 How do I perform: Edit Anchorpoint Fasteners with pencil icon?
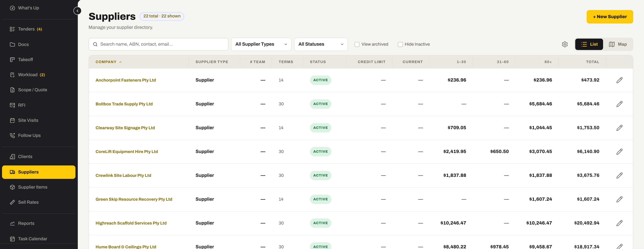point(619,80)
